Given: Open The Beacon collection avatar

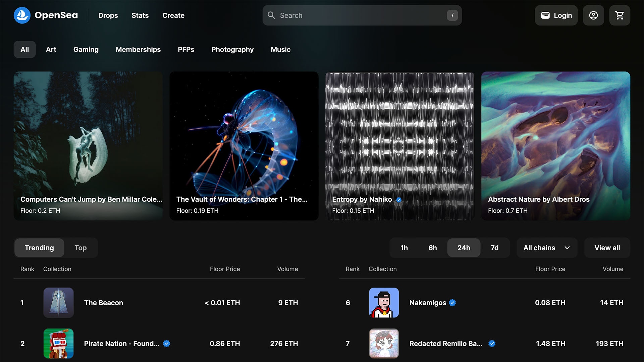Looking at the screenshot, I should coord(58,303).
